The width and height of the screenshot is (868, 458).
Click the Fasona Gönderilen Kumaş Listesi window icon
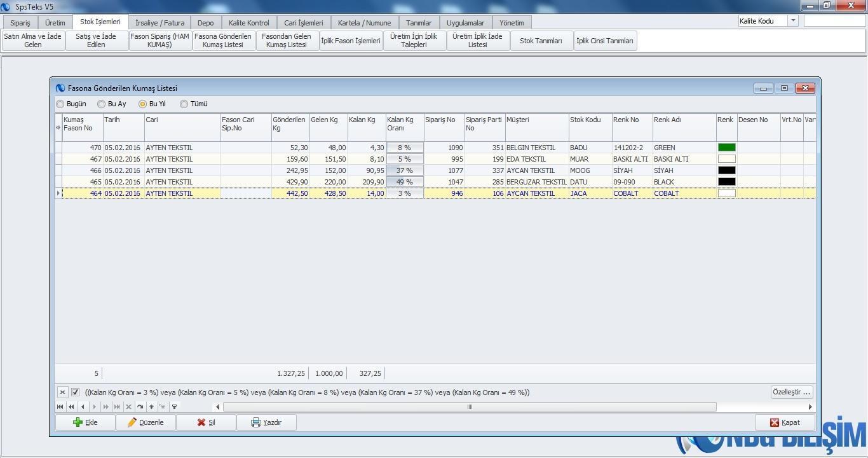(x=60, y=88)
